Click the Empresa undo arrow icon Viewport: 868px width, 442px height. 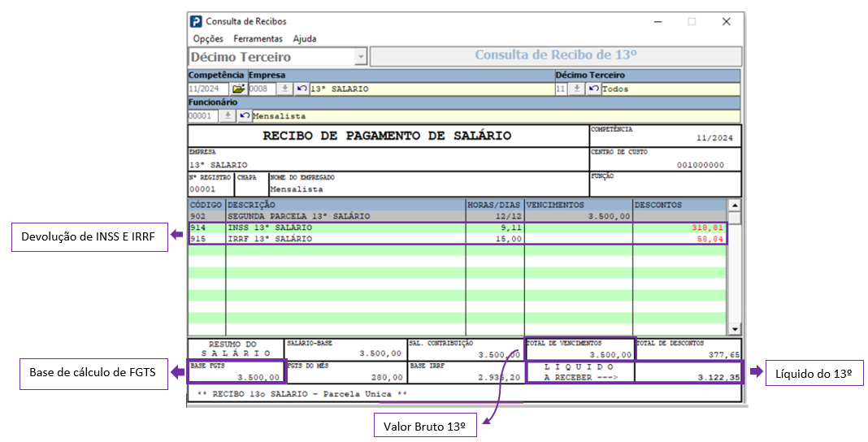(302, 89)
